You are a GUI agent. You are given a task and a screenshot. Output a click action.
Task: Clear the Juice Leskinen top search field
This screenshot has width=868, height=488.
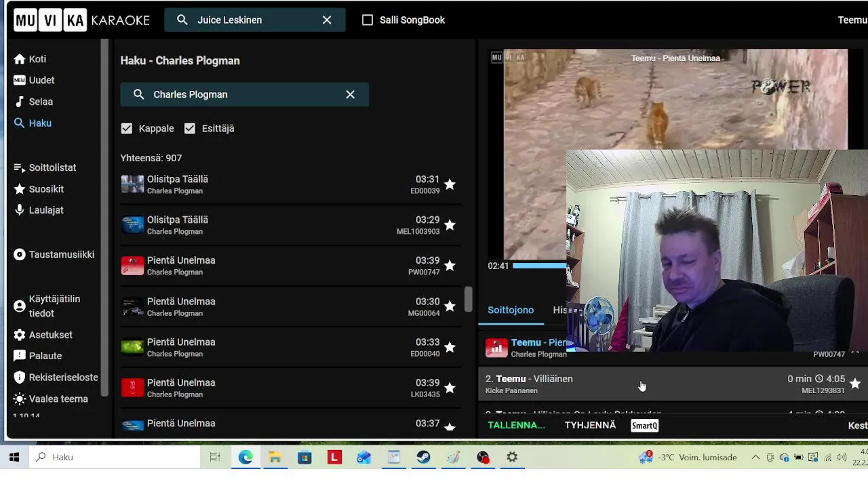pos(327,20)
